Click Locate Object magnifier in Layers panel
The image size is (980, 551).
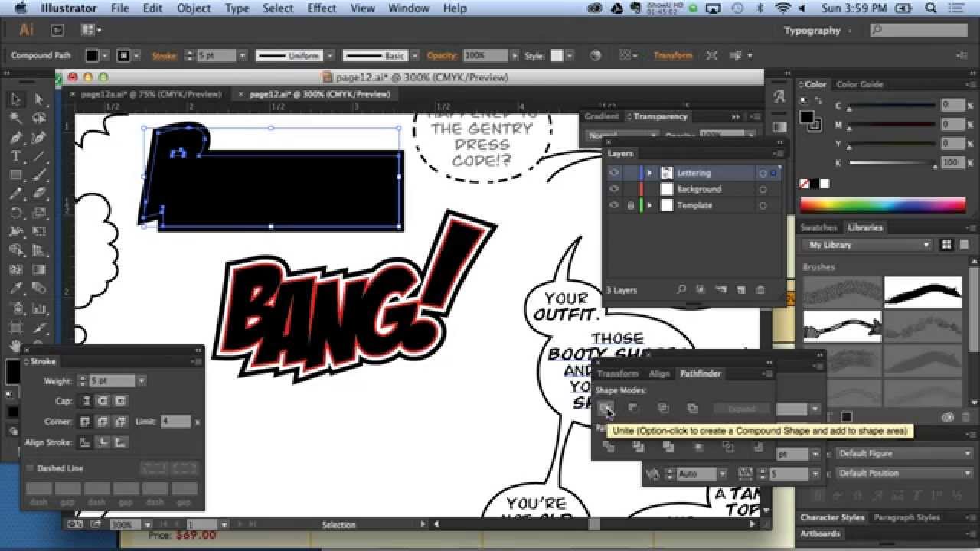click(681, 290)
